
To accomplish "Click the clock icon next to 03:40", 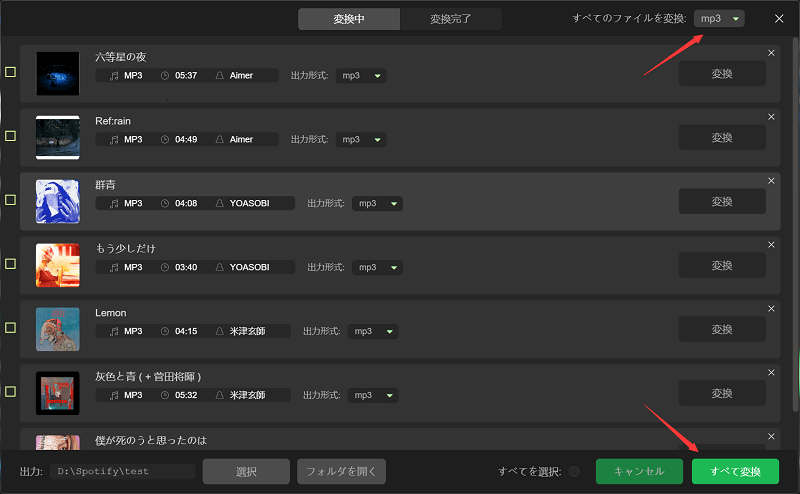I will [165, 267].
